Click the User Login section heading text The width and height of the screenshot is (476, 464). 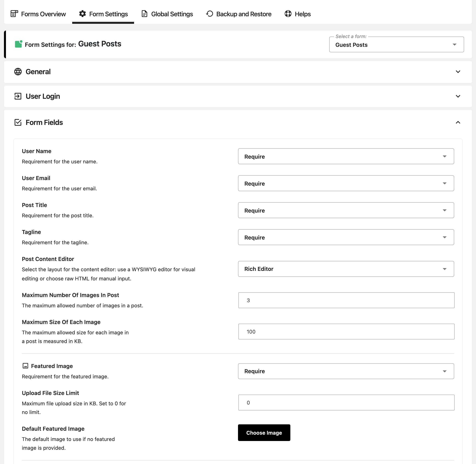[43, 96]
